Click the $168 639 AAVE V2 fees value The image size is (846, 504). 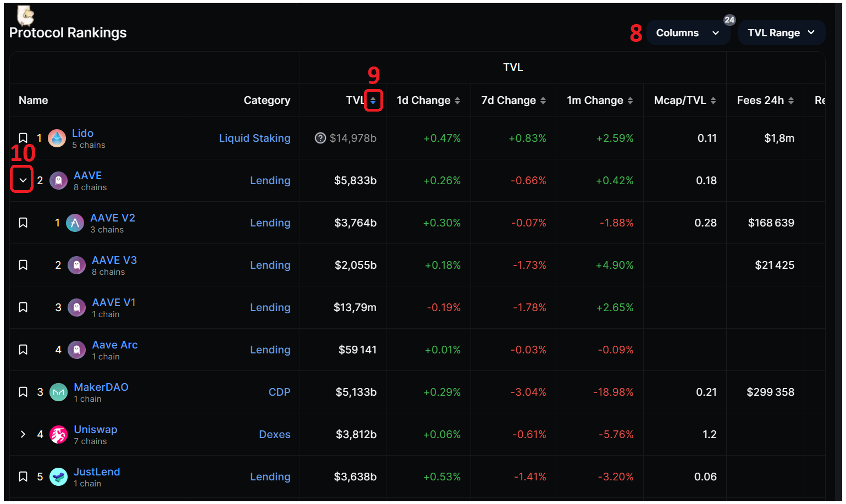[771, 223]
